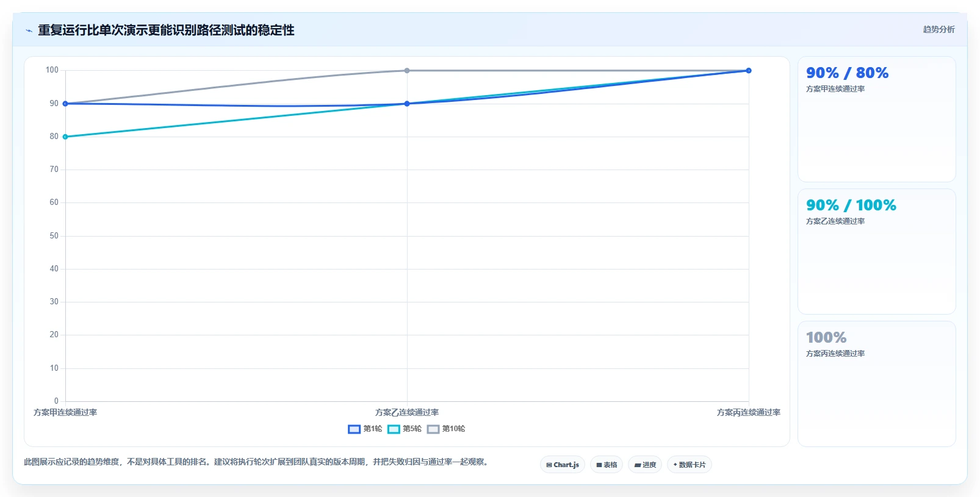Screen dimensions: 980x497
Task: Toggle the 第5轮 legend swatch
Action: point(394,429)
